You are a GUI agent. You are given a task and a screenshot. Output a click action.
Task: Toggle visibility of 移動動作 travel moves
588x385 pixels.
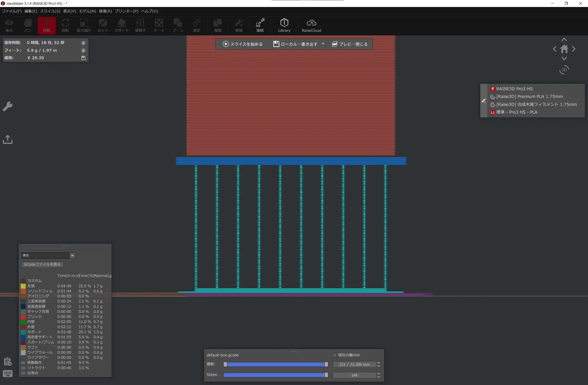[23, 363]
